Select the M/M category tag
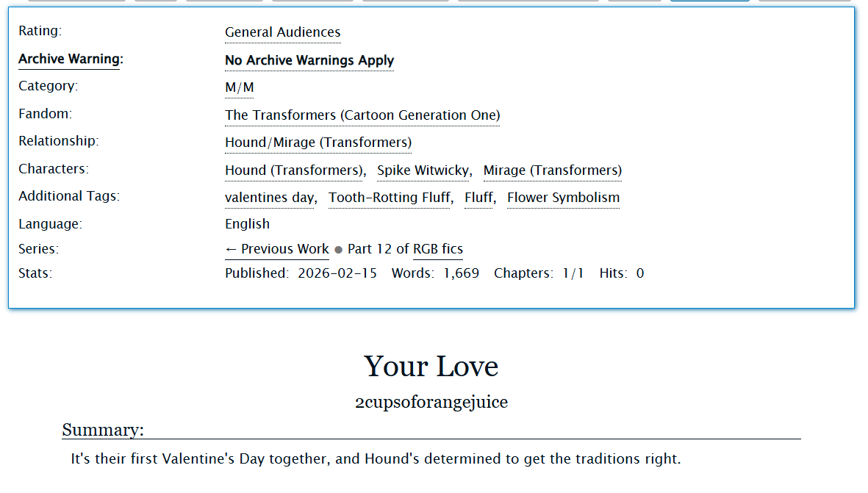Screen dimensions: 868x493 (239, 87)
